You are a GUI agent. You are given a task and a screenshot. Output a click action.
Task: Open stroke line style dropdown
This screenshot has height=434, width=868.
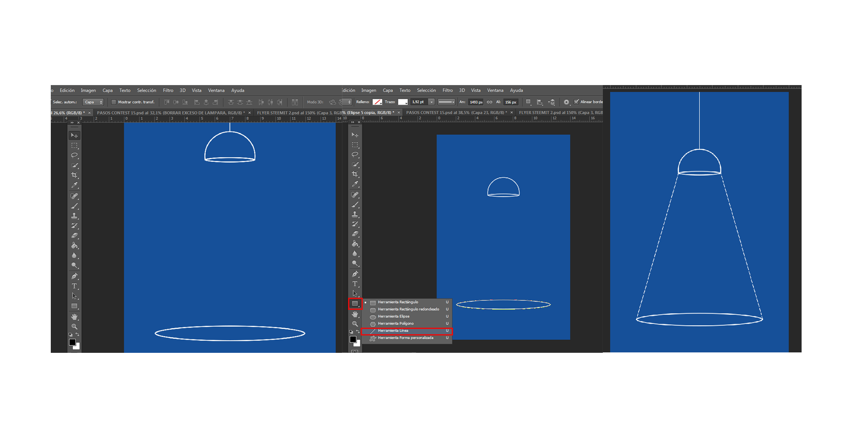(x=446, y=102)
